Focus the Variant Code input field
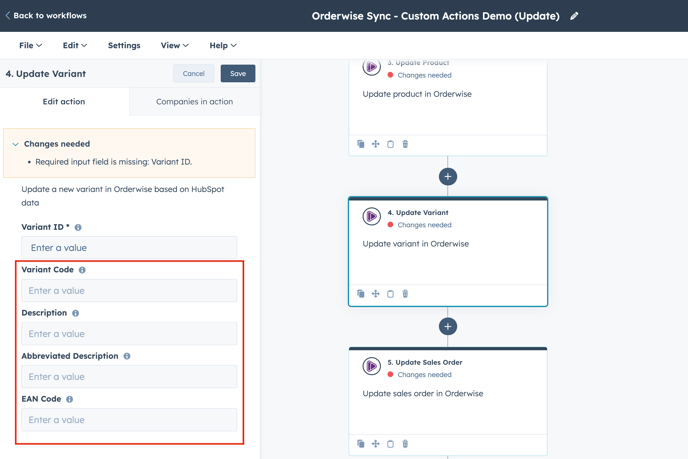688x459 pixels. 129,290
